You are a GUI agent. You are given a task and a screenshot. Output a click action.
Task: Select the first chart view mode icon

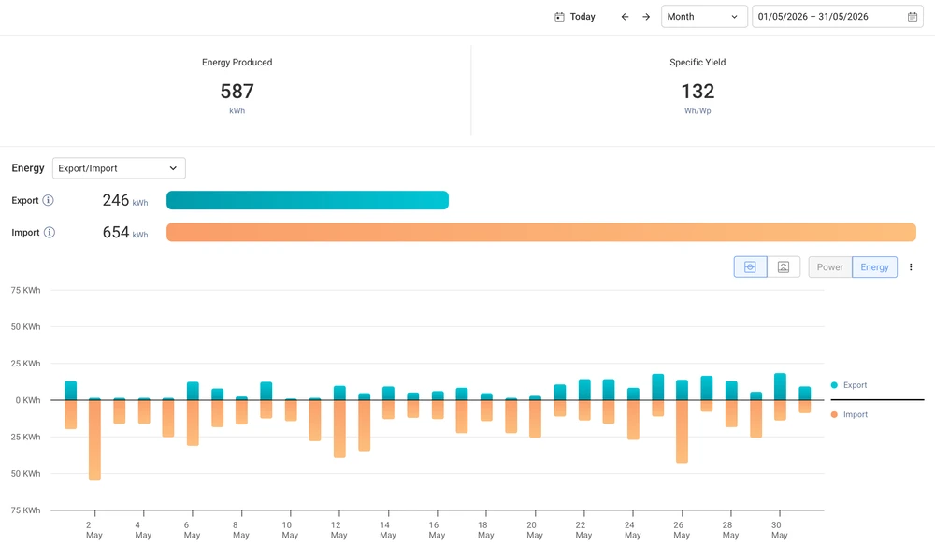pos(750,267)
